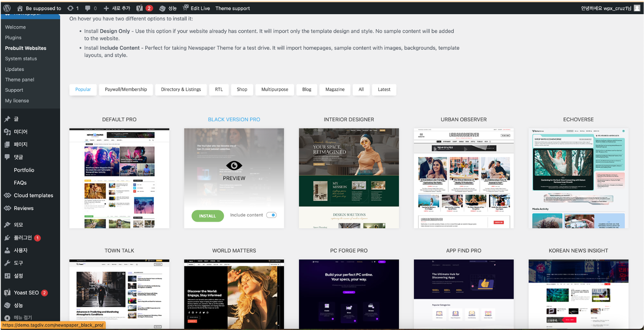Open My license in submenu
Image resolution: width=644 pixels, height=330 pixels.
click(17, 100)
